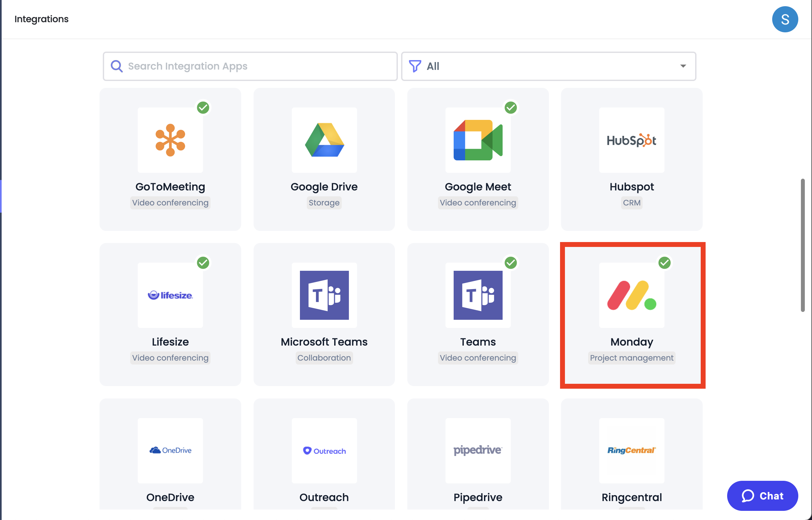Open the Chat button
Image resolution: width=812 pixels, height=520 pixels.
point(762,496)
